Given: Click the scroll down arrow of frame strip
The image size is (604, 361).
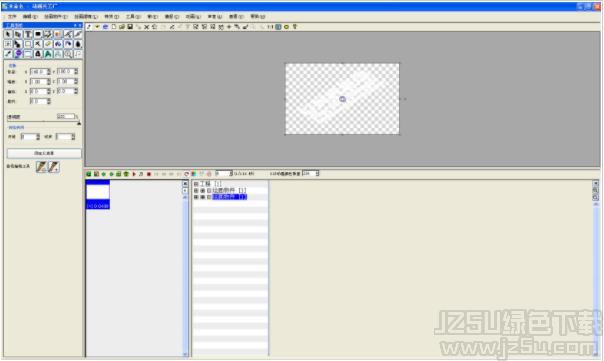Looking at the screenshot, I should tap(185, 354).
